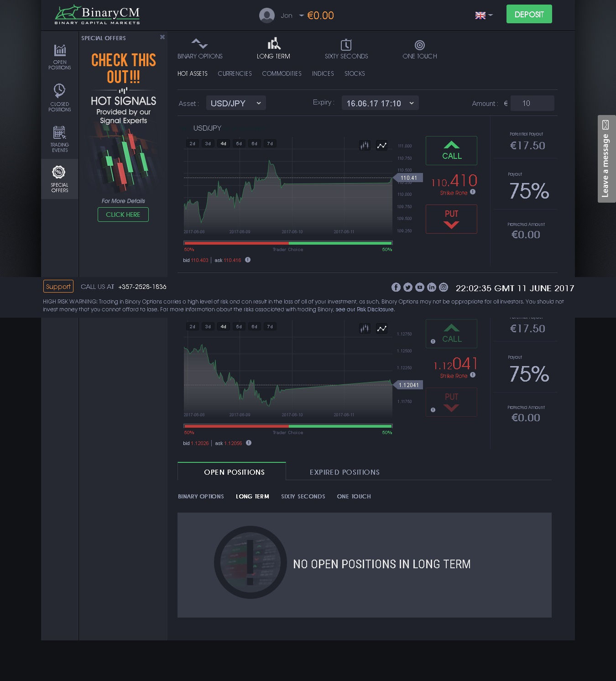Open Special Offers sidebar icon
616x681 pixels.
click(59, 178)
